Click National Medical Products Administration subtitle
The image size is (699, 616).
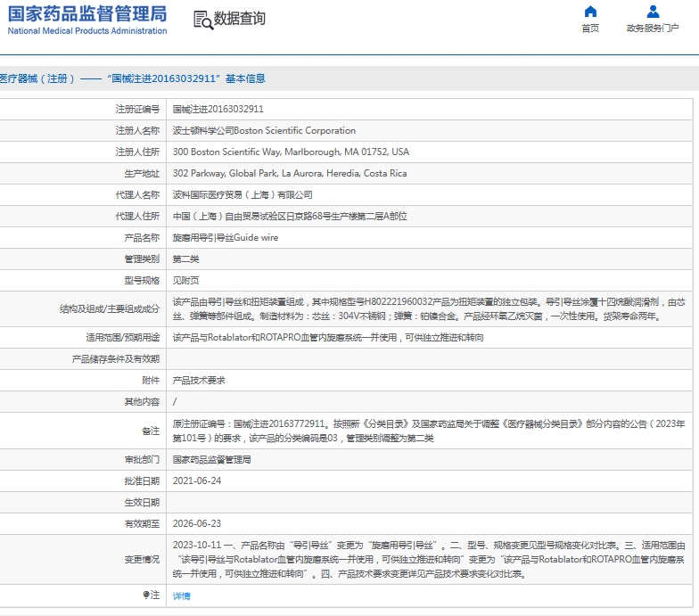[87, 30]
